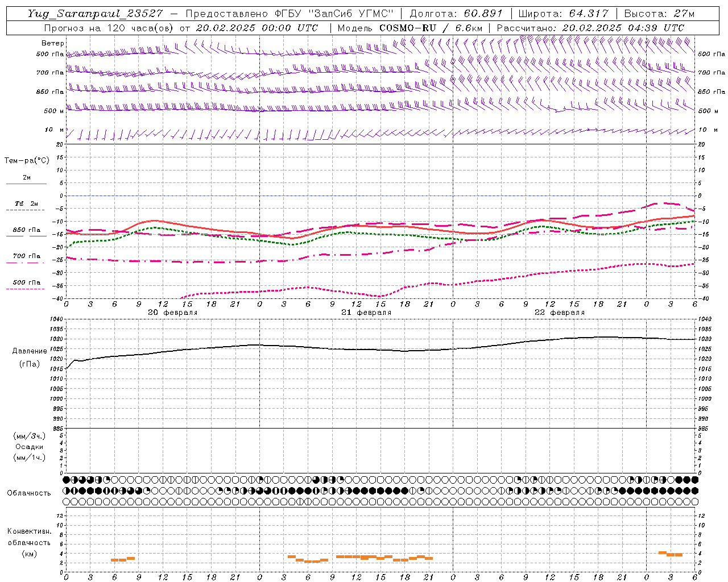Select the elevation text Высота: 27м

659,14
